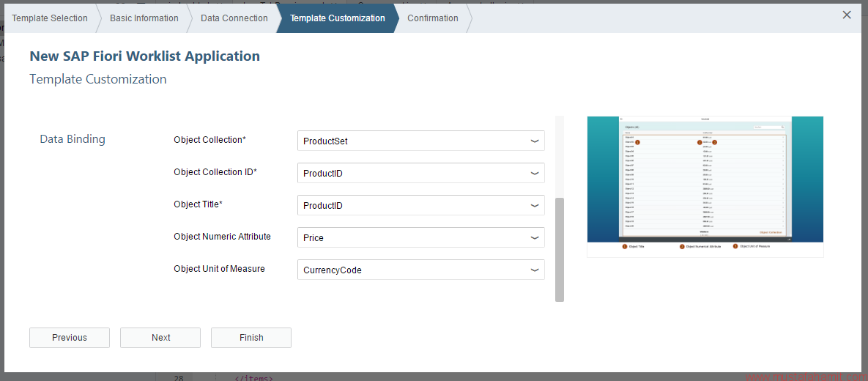
Task: Open the Object Numeric Attribute dropdown arrow
Action: [x=535, y=237]
